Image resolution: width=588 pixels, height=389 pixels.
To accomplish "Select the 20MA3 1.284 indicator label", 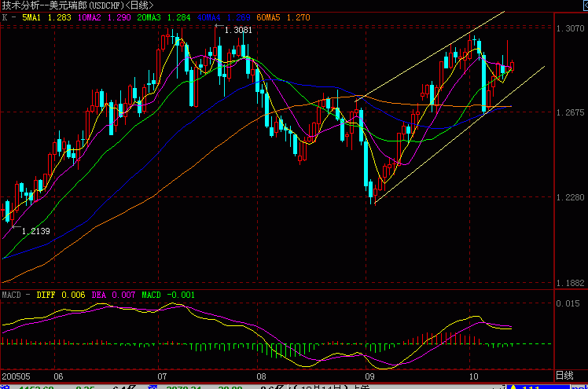I will click(x=164, y=17).
